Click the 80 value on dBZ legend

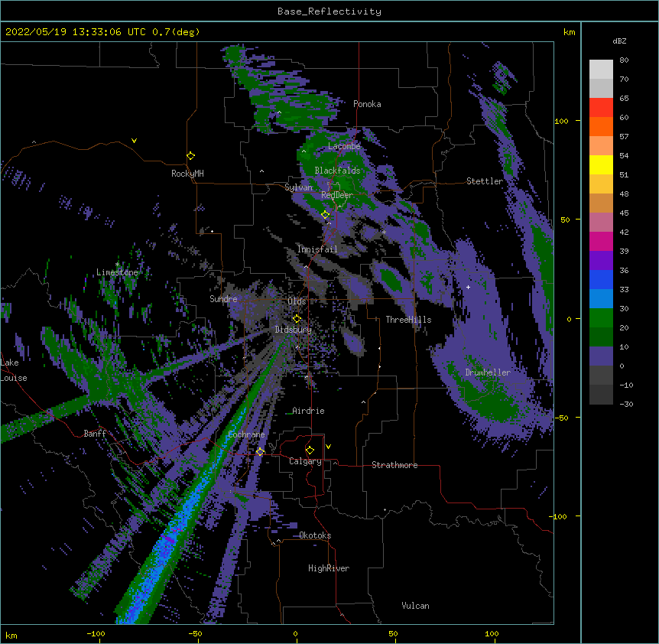[624, 60]
